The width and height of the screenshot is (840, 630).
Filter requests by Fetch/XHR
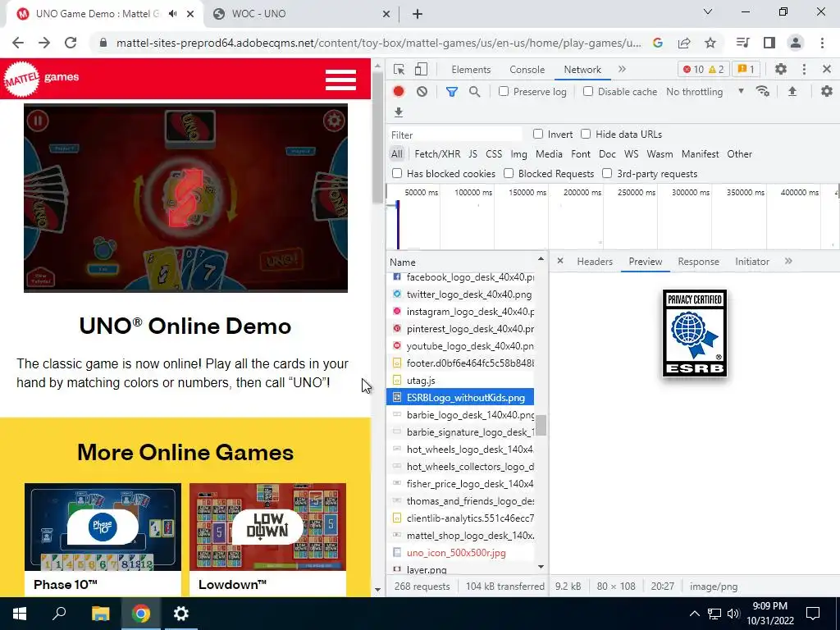pos(437,153)
